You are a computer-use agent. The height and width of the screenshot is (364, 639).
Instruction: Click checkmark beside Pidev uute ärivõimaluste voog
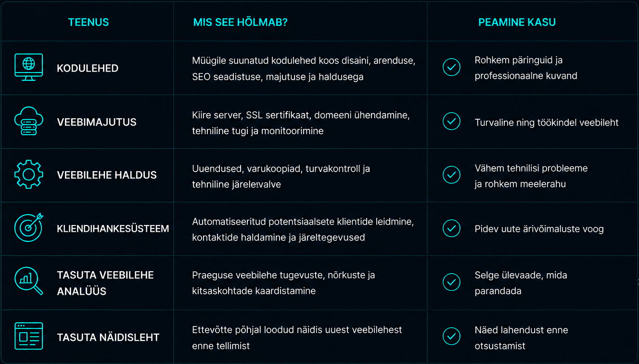(451, 228)
